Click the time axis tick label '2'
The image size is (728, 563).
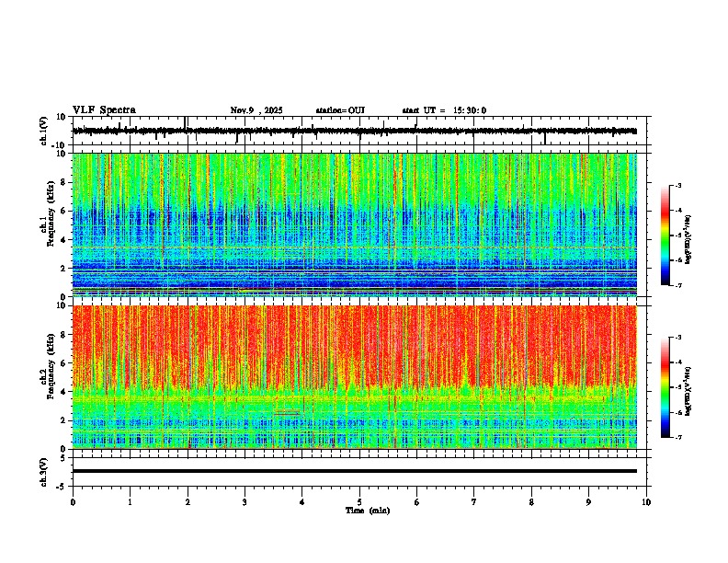tap(188, 502)
